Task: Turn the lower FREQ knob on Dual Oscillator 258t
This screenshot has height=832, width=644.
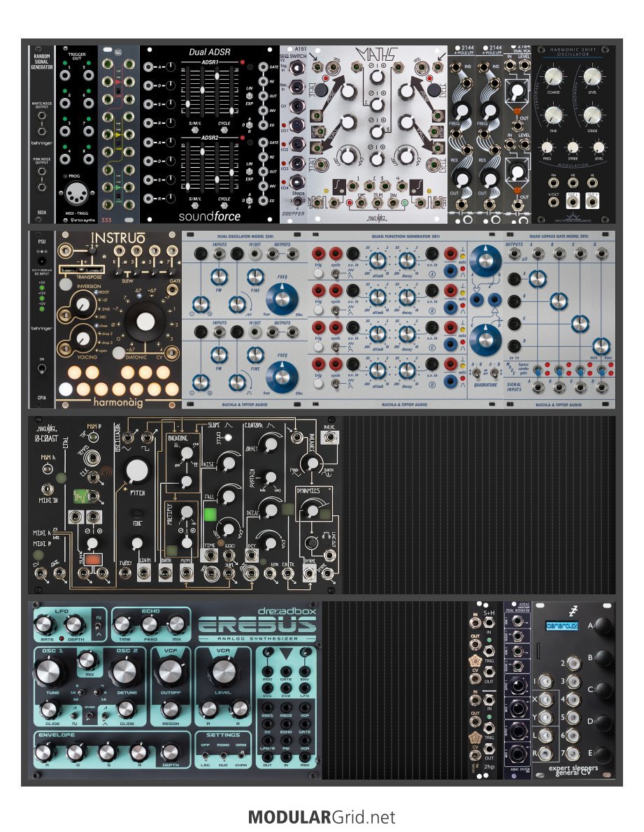Action: tap(281, 376)
